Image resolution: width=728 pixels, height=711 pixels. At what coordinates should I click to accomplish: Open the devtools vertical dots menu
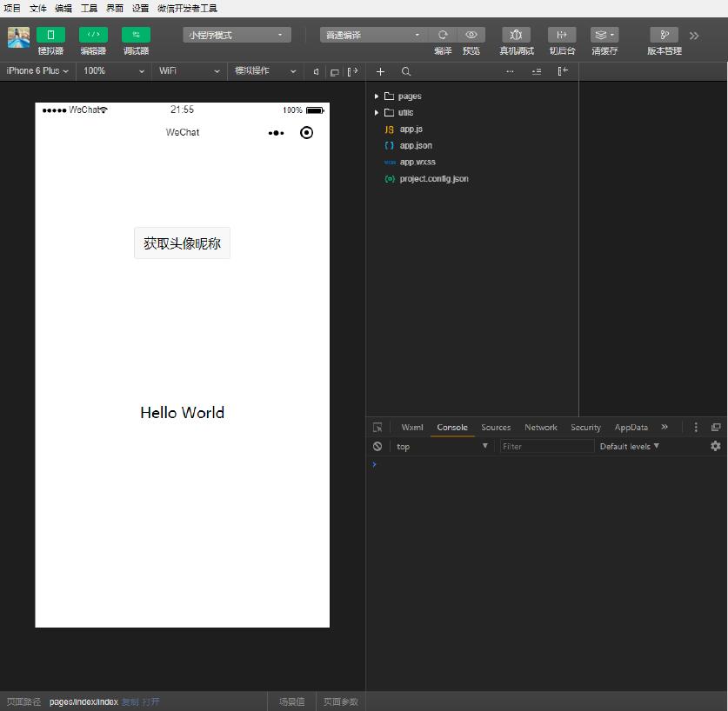696,428
